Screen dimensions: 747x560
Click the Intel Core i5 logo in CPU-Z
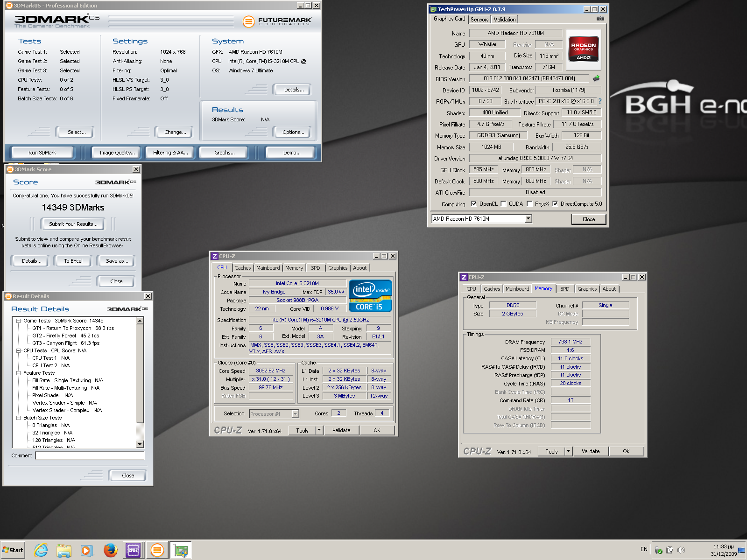pos(370,296)
